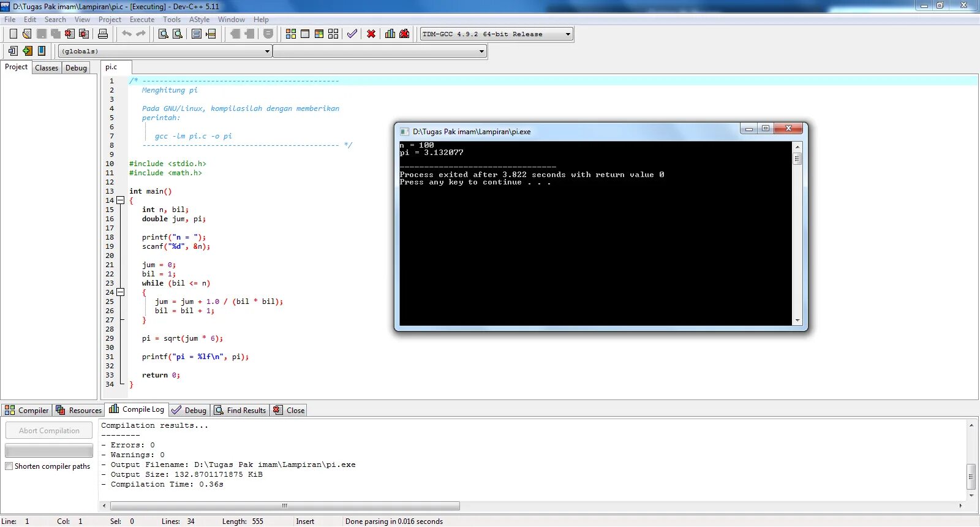Screen dimensions: 980x527
Task: Open the Replace tool in the toolbar
Action: pos(178,34)
